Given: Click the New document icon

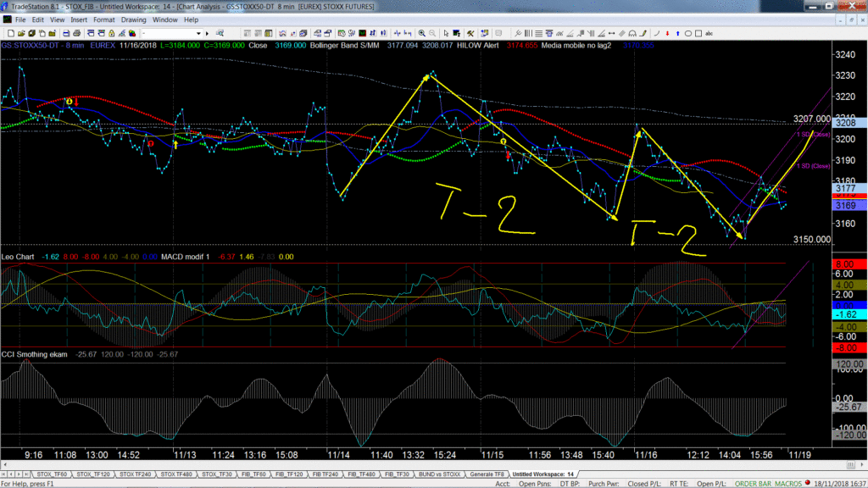Looking at the screenshot, I should tap(11, 33).
